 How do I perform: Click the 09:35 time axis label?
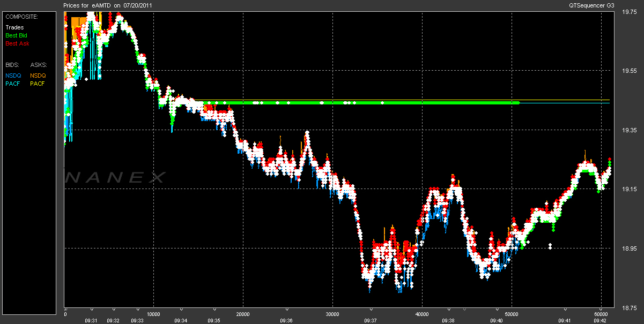pyautogui.click(x=214, y=320)
